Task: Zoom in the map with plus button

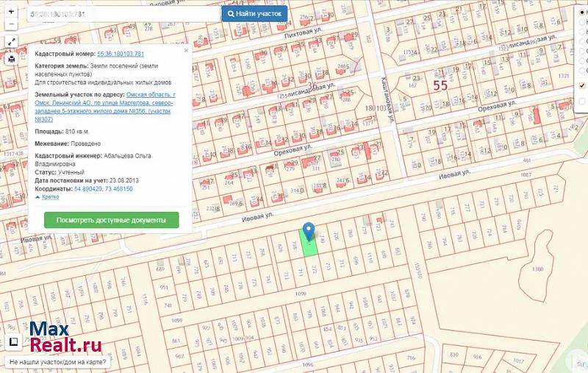Action: [12, 11]
